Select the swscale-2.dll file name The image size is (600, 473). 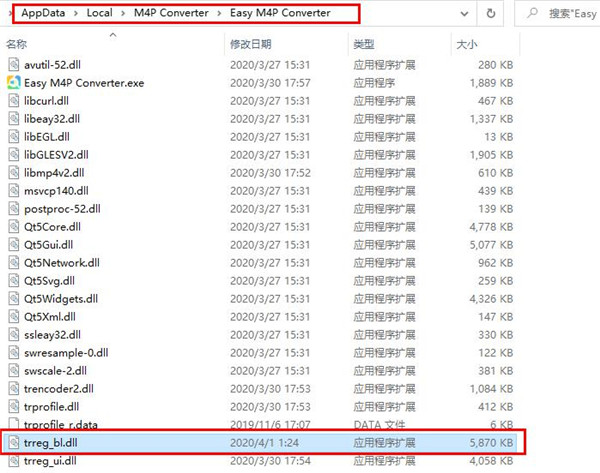(55, 370)
